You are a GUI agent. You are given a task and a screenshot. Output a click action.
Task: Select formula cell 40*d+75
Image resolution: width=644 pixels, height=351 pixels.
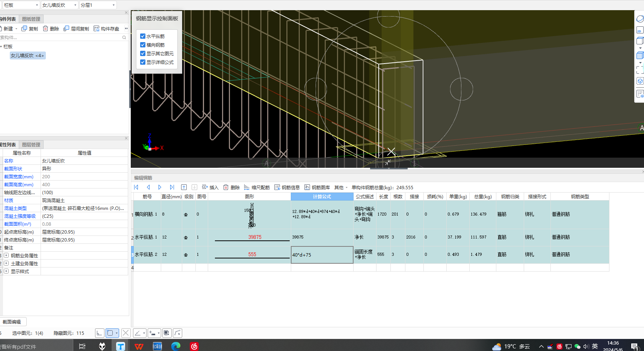[322, 255]
